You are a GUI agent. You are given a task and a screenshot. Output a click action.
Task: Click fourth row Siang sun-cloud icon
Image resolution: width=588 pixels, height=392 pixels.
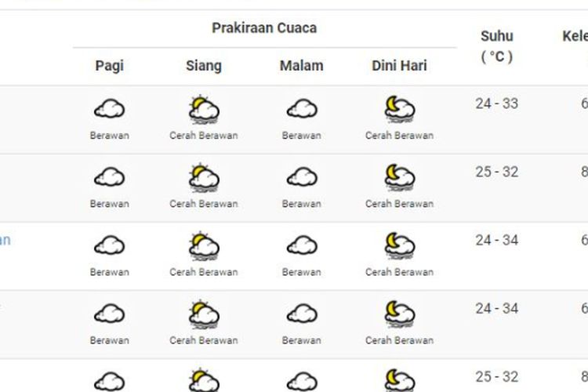tap(203, 314)
